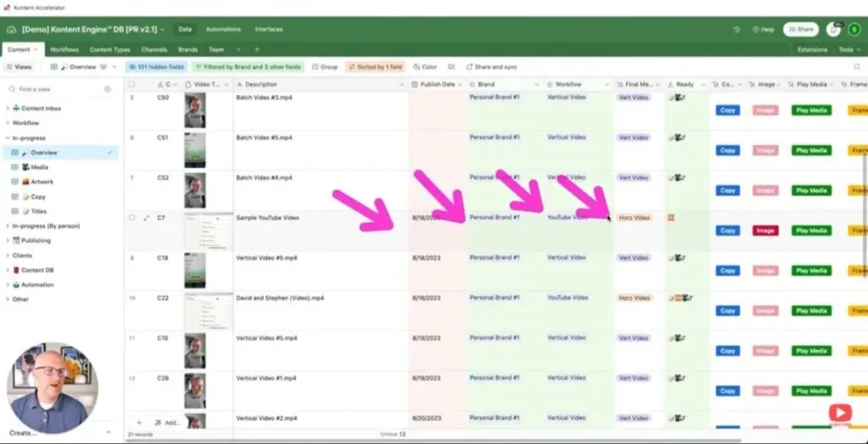Collapse the In-progress section
Screen dimensions: 868x444
coord(8,138)
